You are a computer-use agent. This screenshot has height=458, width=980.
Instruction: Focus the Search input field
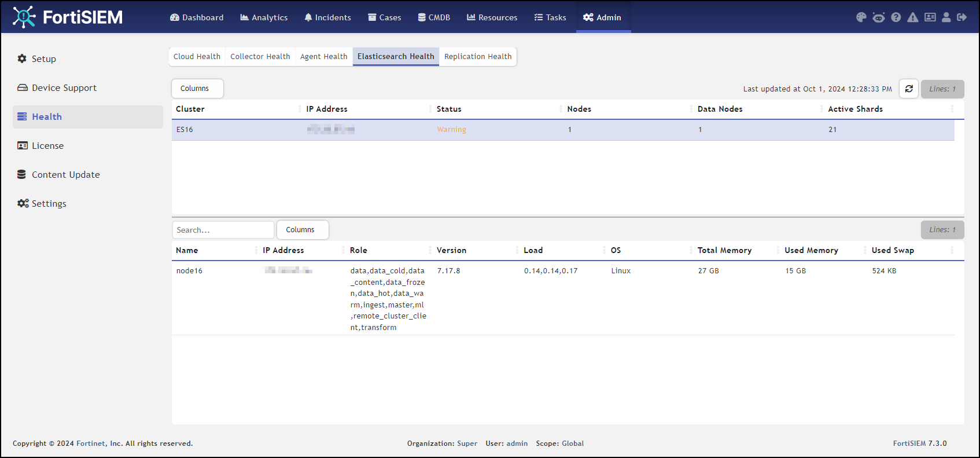pos(223,230)
